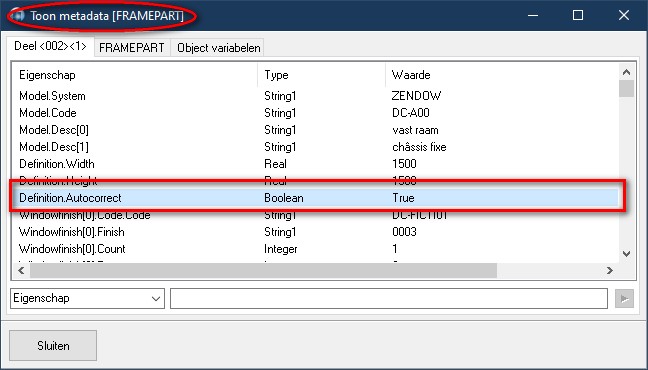Viewport: 648px width, 370px height.
Task: Select the Deel <002><1> tab
Action: 50,46
